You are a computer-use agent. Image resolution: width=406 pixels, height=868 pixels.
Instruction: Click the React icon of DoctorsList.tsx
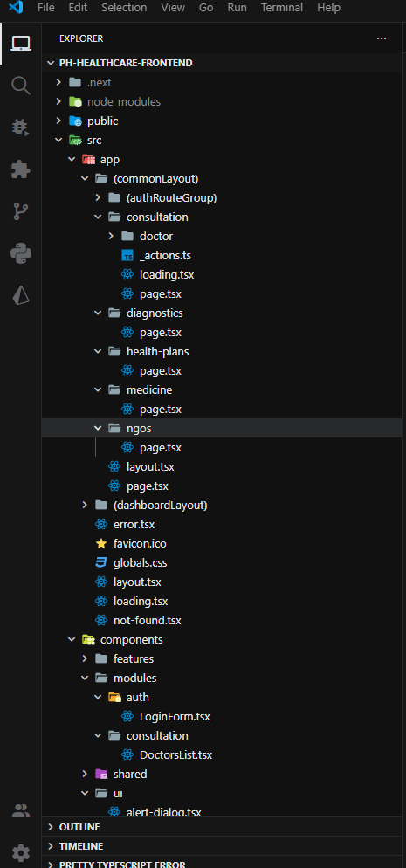tap(127, 755)
